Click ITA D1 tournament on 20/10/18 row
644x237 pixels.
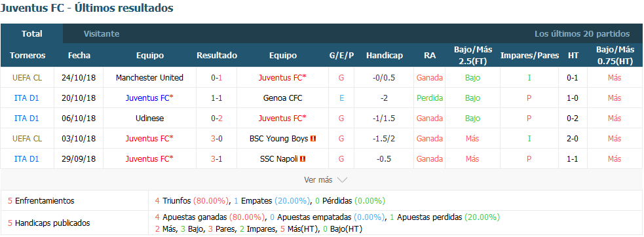[27, 98]
